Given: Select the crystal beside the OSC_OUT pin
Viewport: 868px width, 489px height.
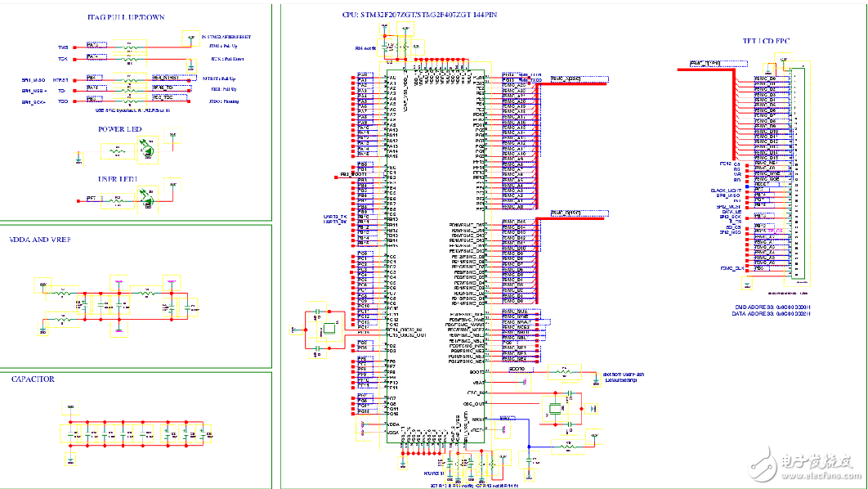Looking at the screenshot, I should tap(557, 410).
